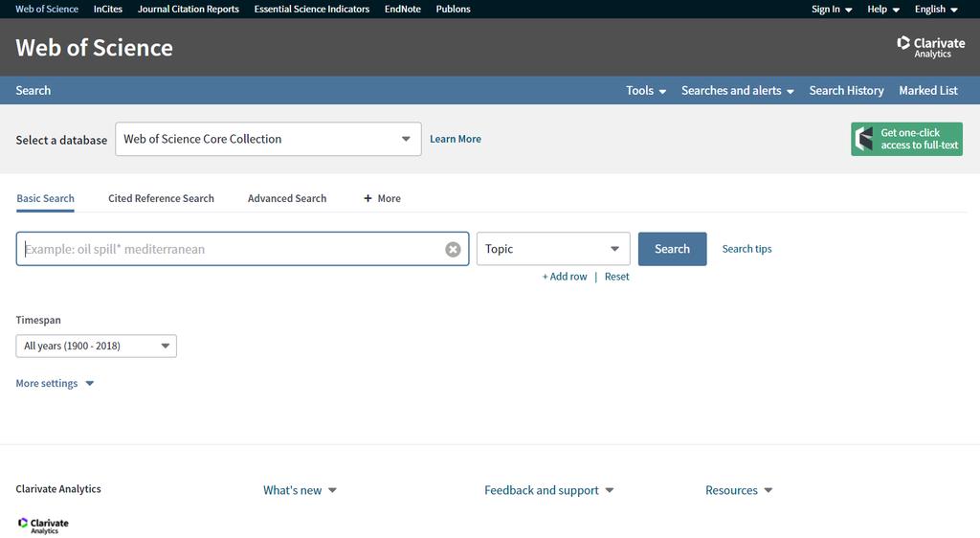The image size is (980, 538).
Task: Open the Marked List
Action: 928,91
